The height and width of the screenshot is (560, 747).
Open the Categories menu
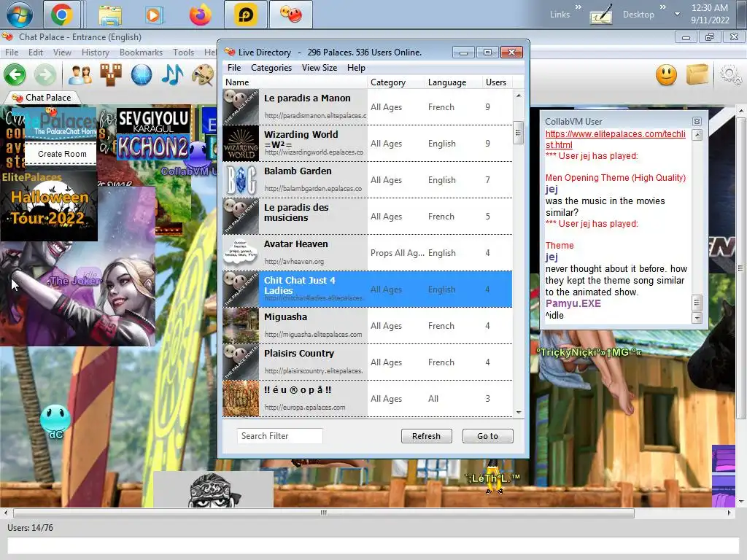click(x=271, y=68)
